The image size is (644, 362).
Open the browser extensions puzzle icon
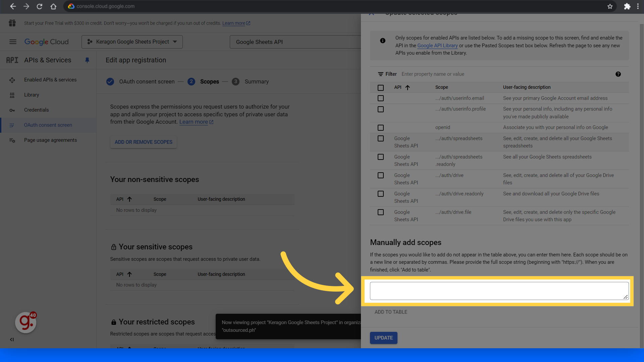tap(627, 6)
